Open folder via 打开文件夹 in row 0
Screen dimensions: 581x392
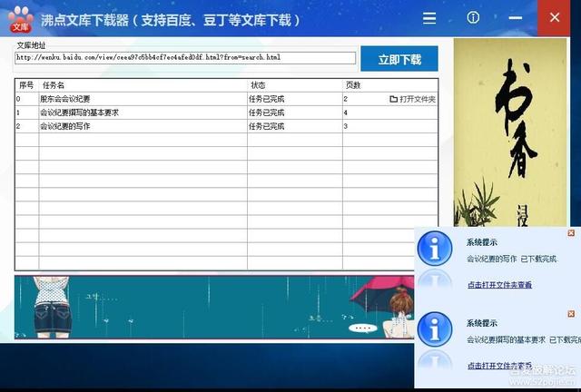coord(412,99)
